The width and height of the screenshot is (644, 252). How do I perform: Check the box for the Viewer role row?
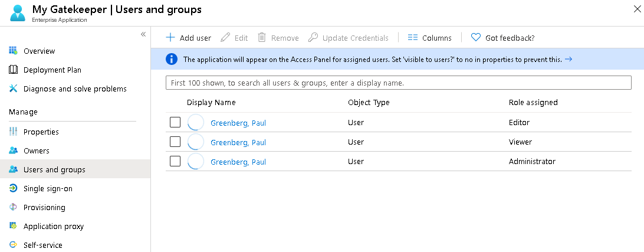[175, 142]
